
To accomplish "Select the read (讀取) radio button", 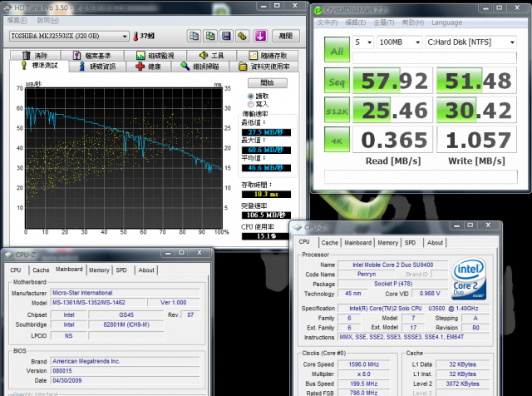I will click(x=251, y=97).
